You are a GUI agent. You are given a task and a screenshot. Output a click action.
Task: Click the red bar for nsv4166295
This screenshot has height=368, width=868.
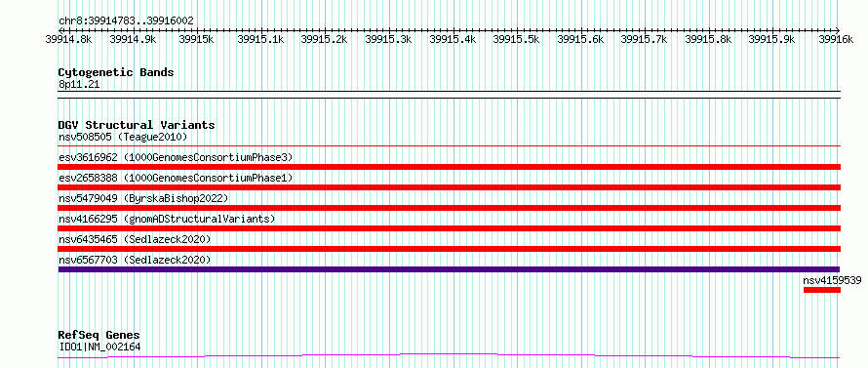(449, 228)
